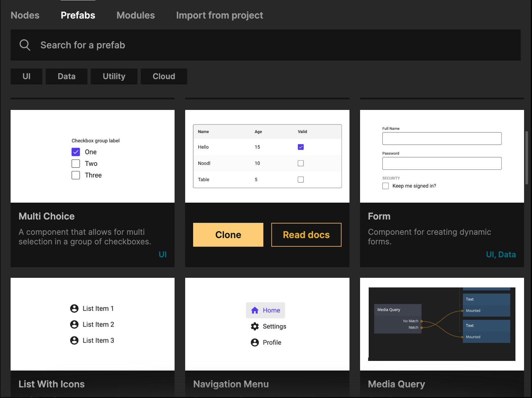This screenshot has width=532, height=398.
Task: Filter prefabs by Cloud tag
Action: click(164, 76)
